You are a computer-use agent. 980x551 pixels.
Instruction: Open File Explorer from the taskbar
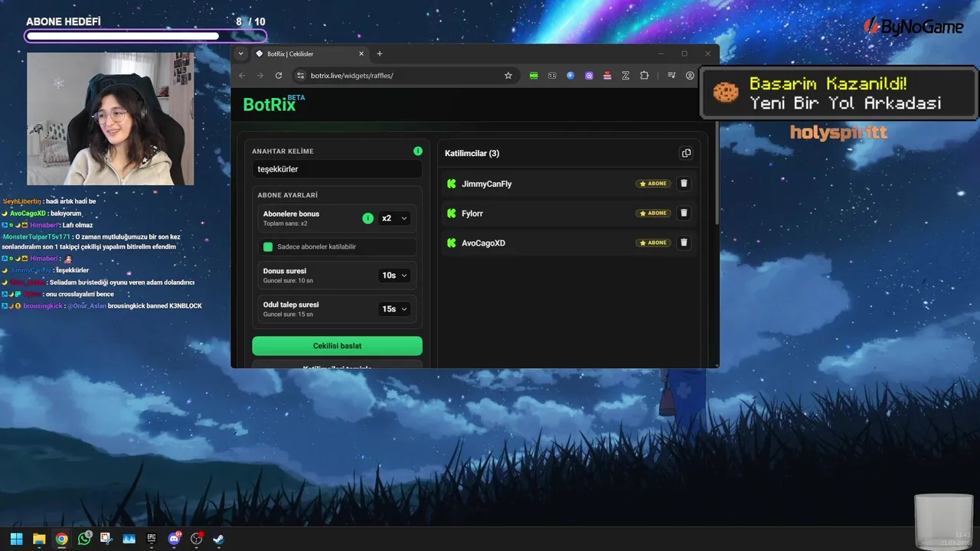[x=39, y=539]
